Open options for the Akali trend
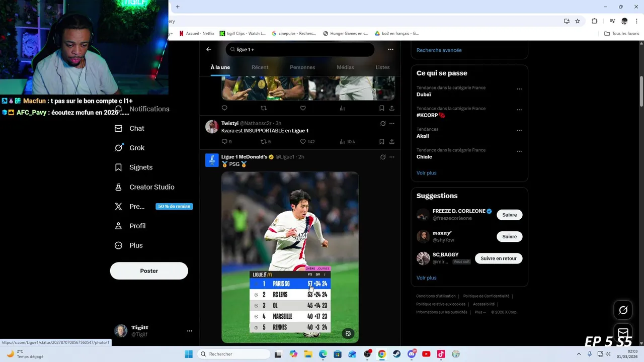The width and height of the screenshot is (644, 362). click(x=519, y=131)
